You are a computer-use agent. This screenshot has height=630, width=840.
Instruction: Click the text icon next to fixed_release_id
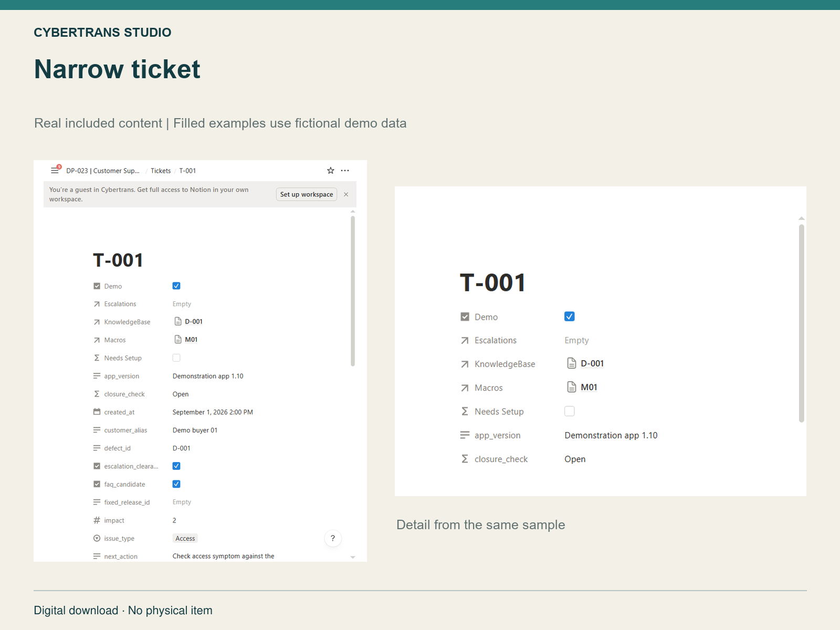click(x=97, y=502)
